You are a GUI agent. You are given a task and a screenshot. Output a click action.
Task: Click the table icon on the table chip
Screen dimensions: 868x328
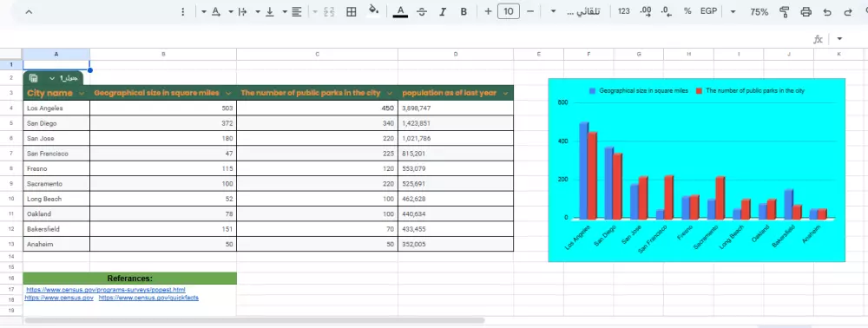tap(33, 78)
